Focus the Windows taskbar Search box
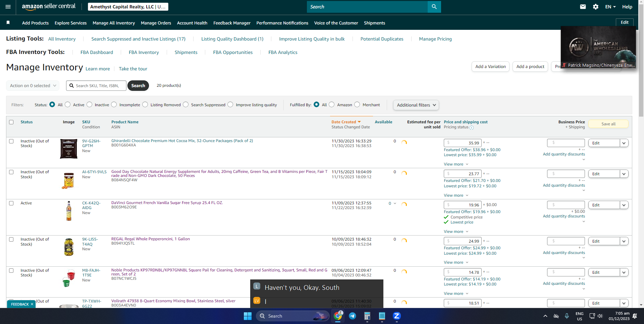The image size is (644, 324). (x=292, y=316)
